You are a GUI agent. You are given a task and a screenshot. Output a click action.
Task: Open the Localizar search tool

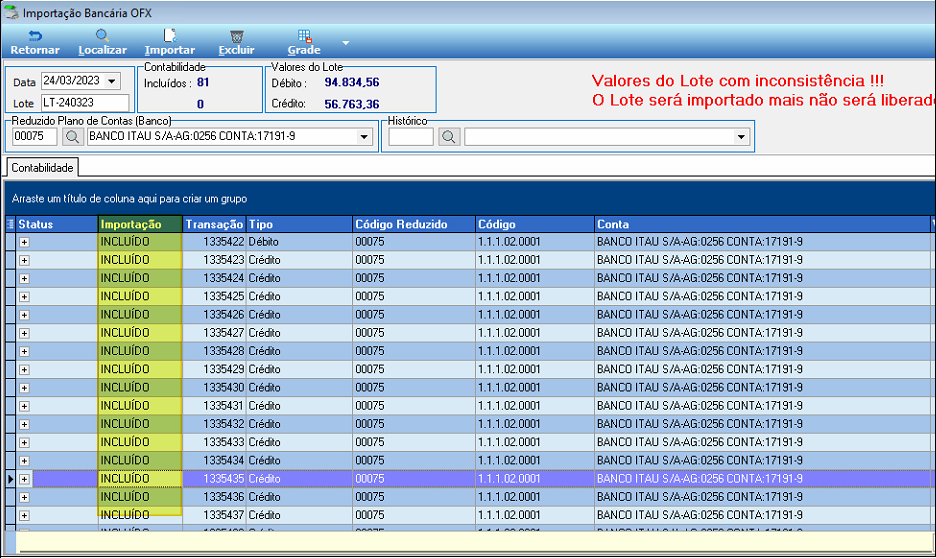coord(102,43)
